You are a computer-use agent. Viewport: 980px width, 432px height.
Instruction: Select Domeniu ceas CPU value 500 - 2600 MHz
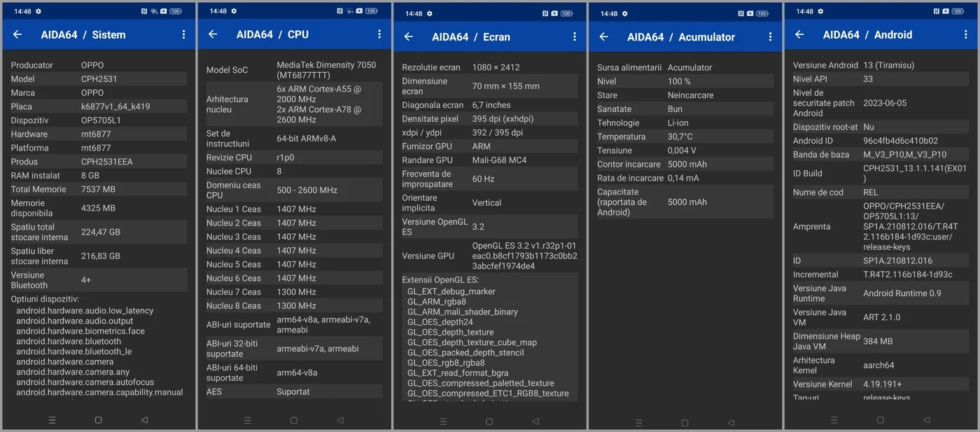click(307, 190)
